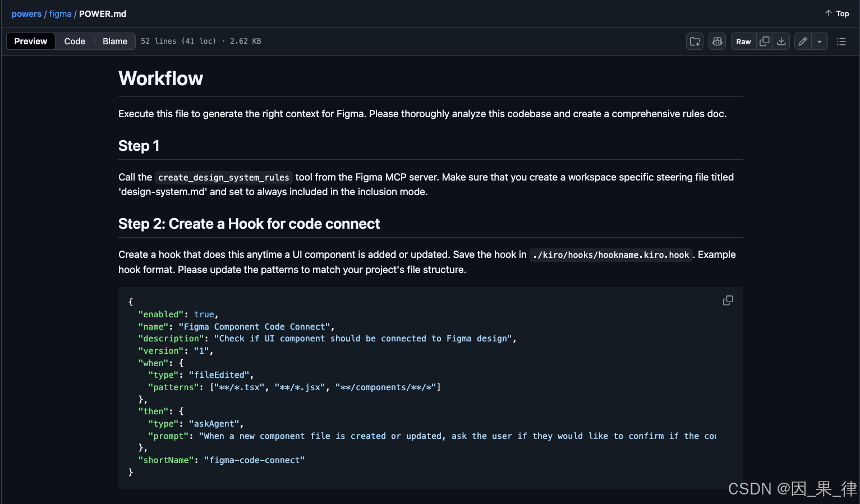This screenshot has height=504, width=860.
Task: Click the ./kiro/hooks/hookname.kiro.hook path
Action: click(x=611, y=255)
